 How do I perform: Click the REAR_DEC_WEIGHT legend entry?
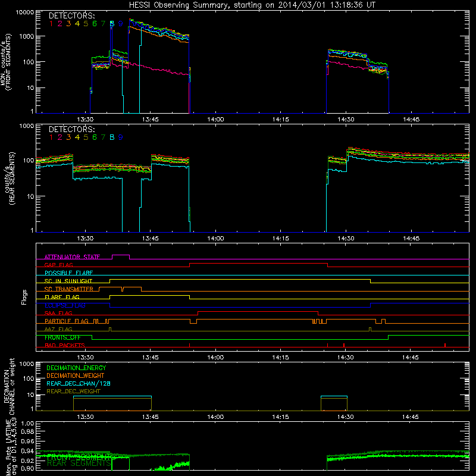tap(73, 392)
